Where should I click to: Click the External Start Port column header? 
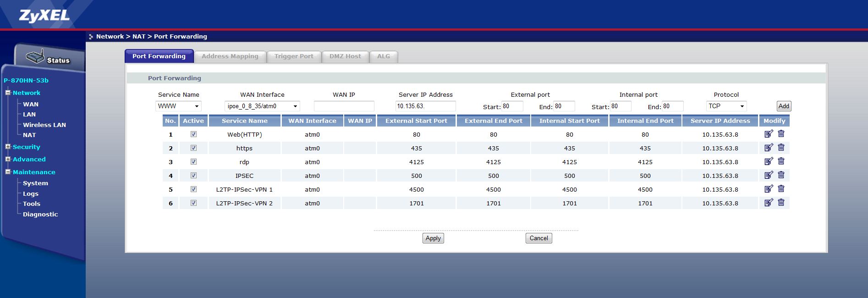coord(416,121)
